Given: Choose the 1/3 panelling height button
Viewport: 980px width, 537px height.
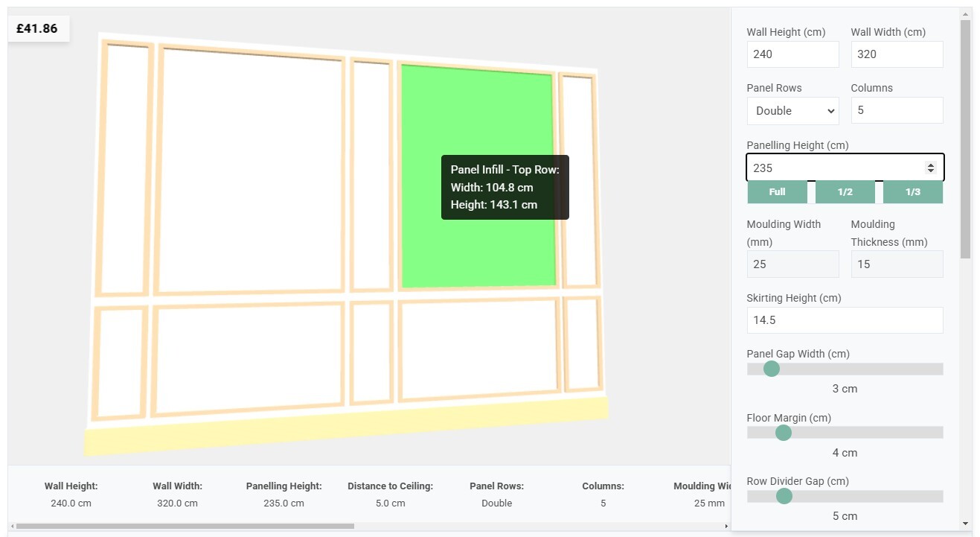Looking at the screenshot, I should point(912,192).
